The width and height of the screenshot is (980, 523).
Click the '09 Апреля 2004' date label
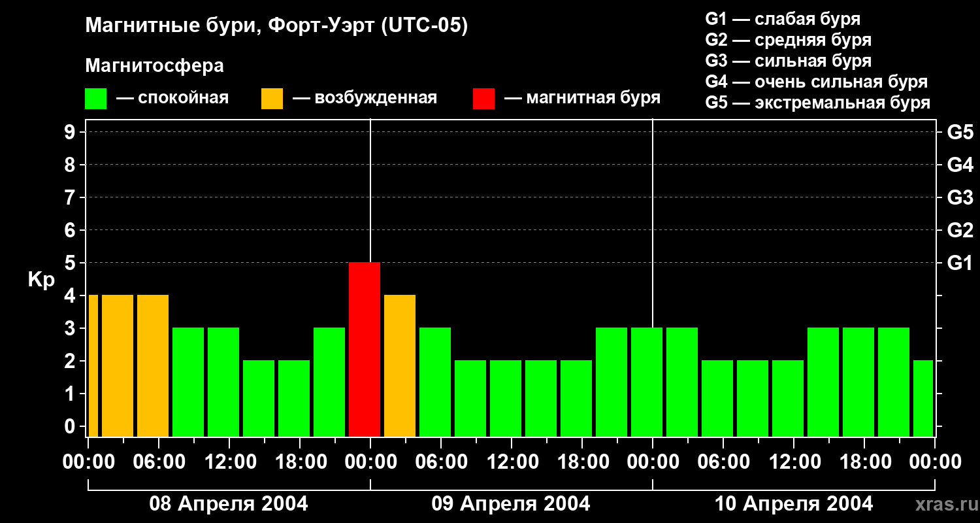pyautogui.click(x=511, y=503)
